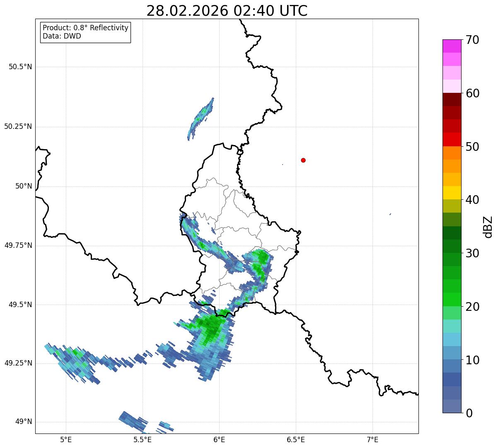The height and width of the screenshot is (448, 498).
Task: Click the 20 tick label on colorbar
Action: [472, 307]
